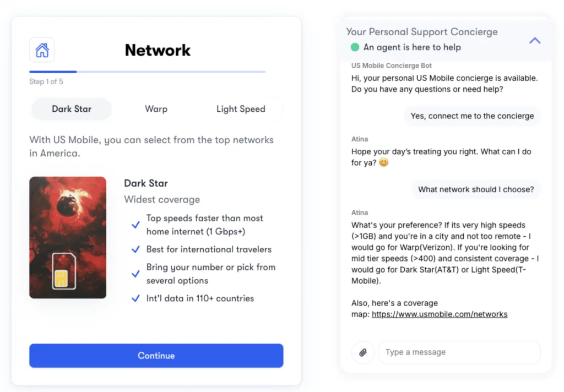
Task: Click the "What network should I choose?" message
Action: pyautogui.click(x=476, y=189)
